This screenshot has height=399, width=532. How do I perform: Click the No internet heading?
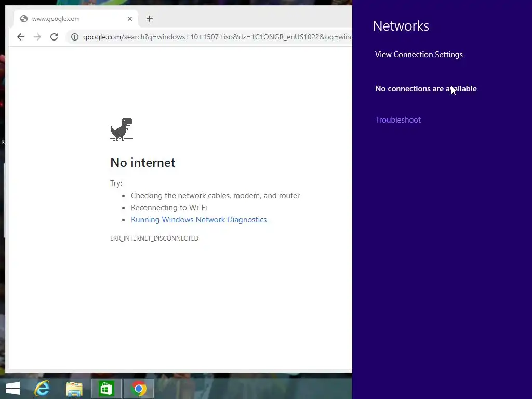143,163
